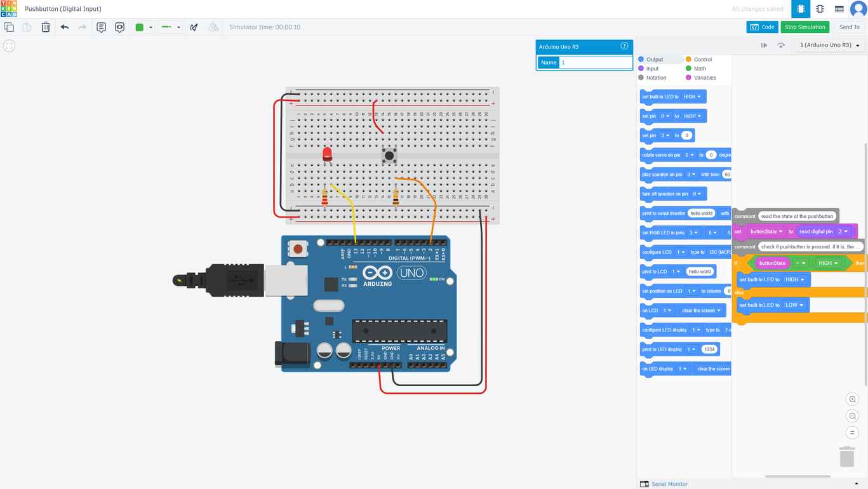Open the wire color dropdown arrow

pyautogui.click(x=150, y=27)
